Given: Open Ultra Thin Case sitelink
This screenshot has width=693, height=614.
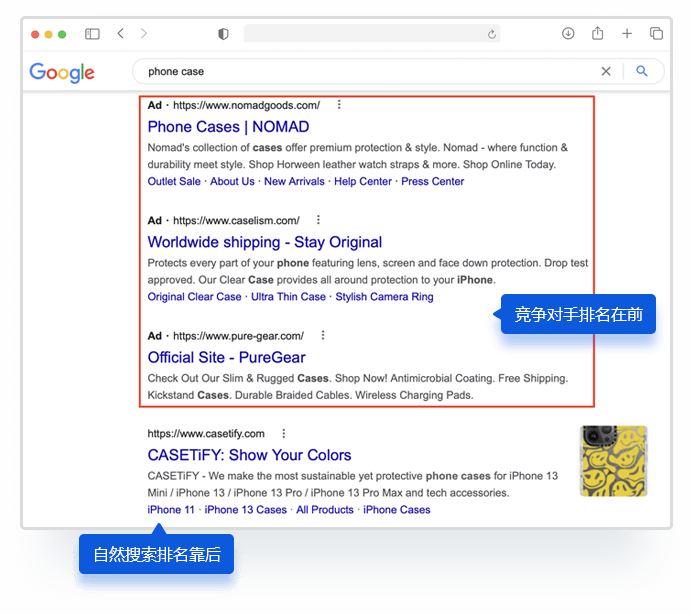Looking at the screenshot, I should [288, 297].
